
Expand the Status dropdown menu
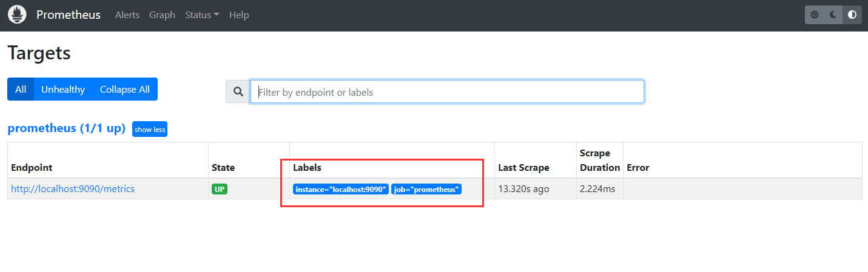point(202,15)
